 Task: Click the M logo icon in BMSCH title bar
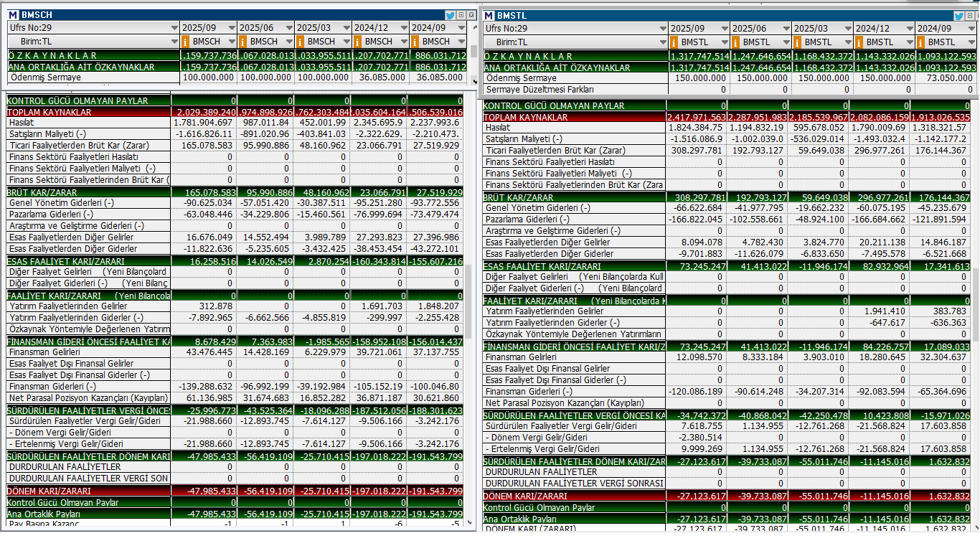click(13, 15)
